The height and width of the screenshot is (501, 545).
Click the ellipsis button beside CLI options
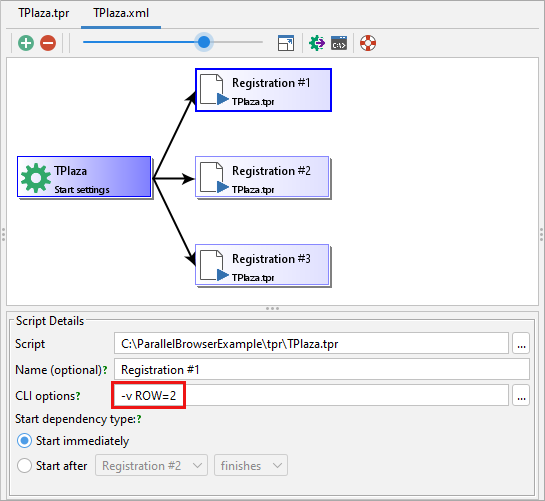521,395
